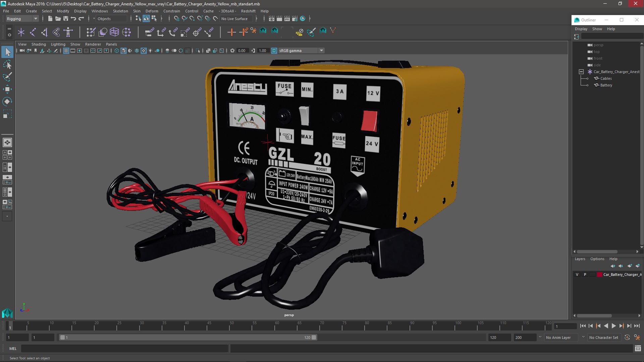Viewport: 644px width, 362px height.
Task: Undo using the undo arrow icon
Action: 73,19
